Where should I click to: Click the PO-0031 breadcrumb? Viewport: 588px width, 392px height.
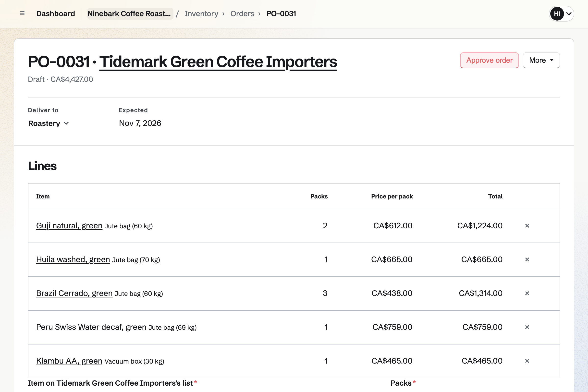pyautogui.click(x=281, y=13)
